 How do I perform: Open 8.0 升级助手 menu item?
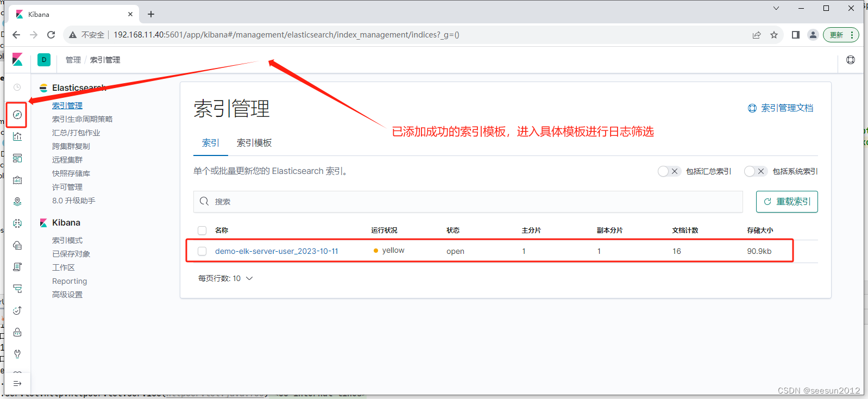point(74,201)
